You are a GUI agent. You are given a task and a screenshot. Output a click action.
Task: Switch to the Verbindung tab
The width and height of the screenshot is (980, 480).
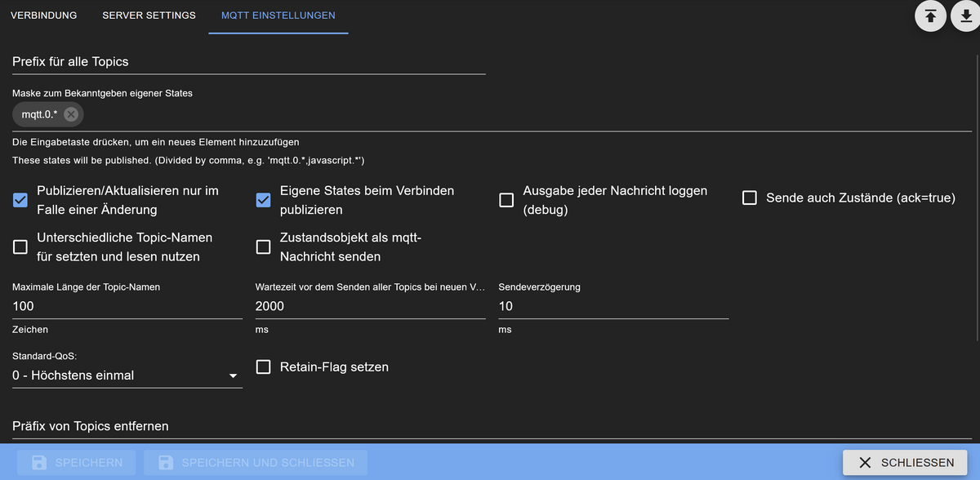click(x=44, y=16)
